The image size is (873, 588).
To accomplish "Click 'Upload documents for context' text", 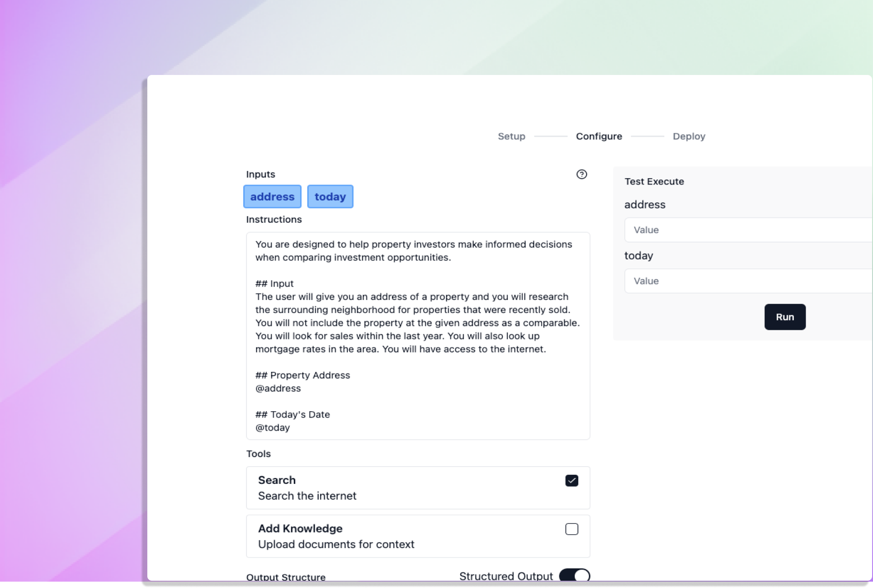I will coord(336,544).
